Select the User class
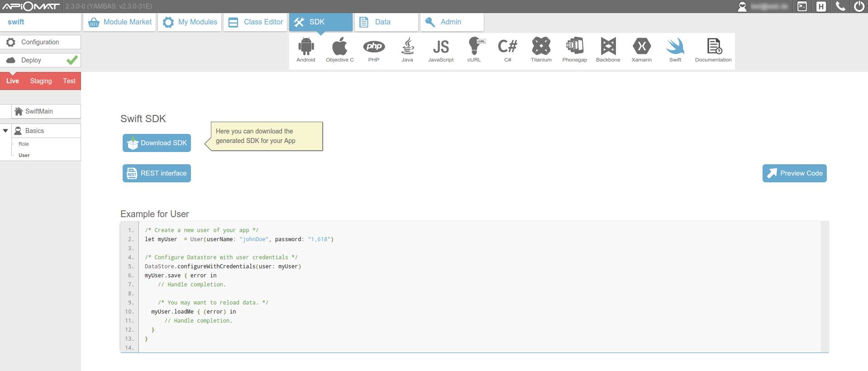Viewport: 868px width, 371px height. point(24,155)
